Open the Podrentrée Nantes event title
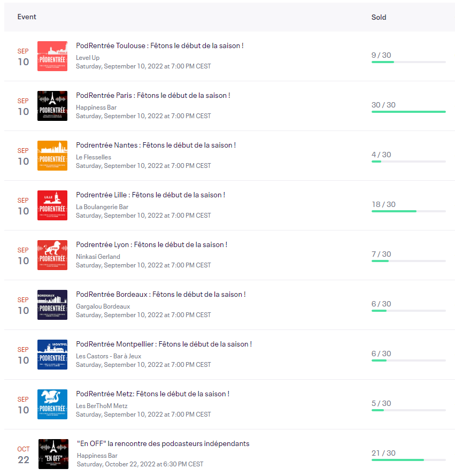455x476 pixels. [x=156, y=145]
